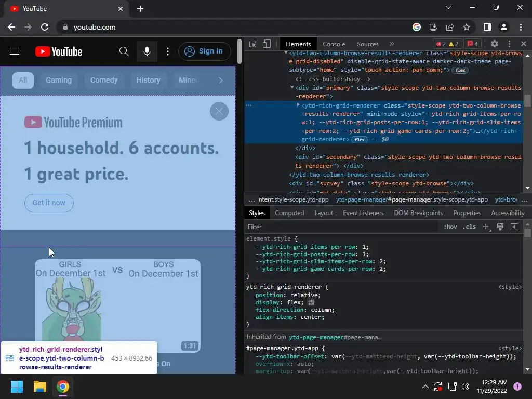Start voice search with microphone icon
532x399 pixels.
147,51
